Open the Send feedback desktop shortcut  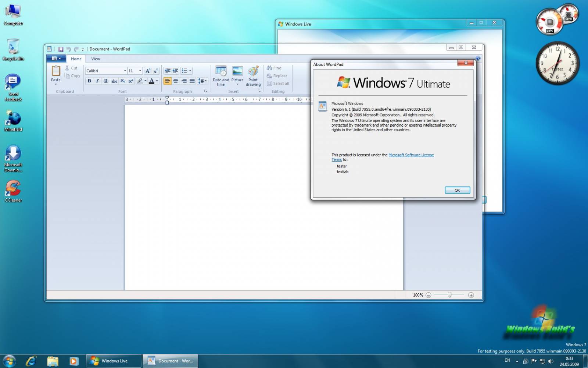(13, 88)
